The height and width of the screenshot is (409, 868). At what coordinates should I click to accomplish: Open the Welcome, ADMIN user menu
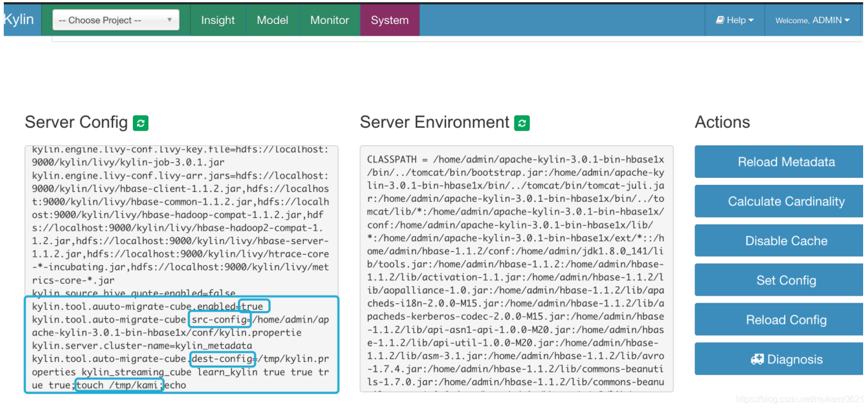point(812,20)
